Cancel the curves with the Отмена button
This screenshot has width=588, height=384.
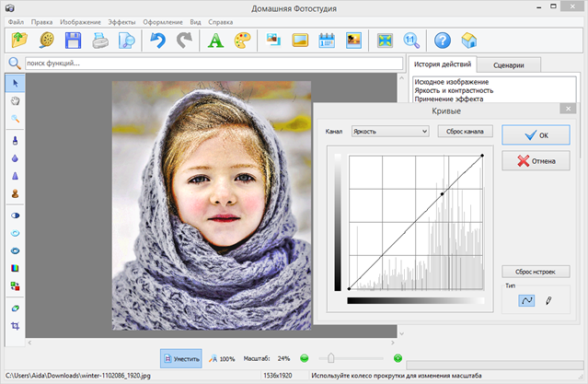pyautogui.click(x=536, y=161)
